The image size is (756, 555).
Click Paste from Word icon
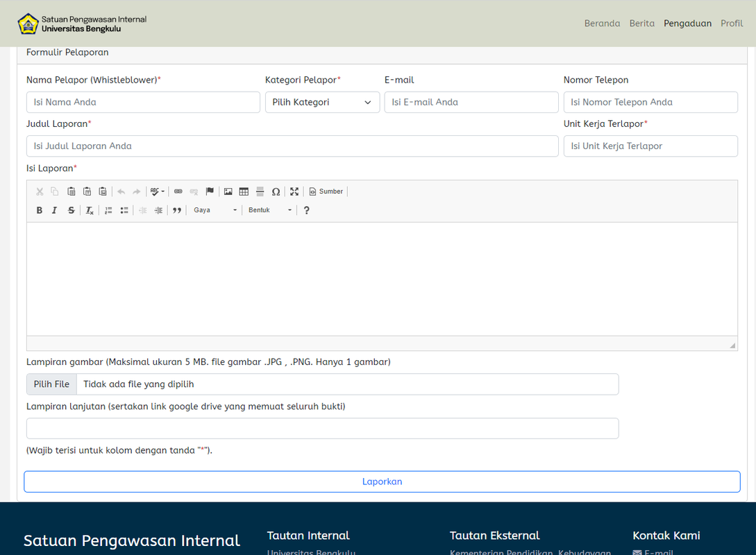pyautogui.click(x=103, y=191)
